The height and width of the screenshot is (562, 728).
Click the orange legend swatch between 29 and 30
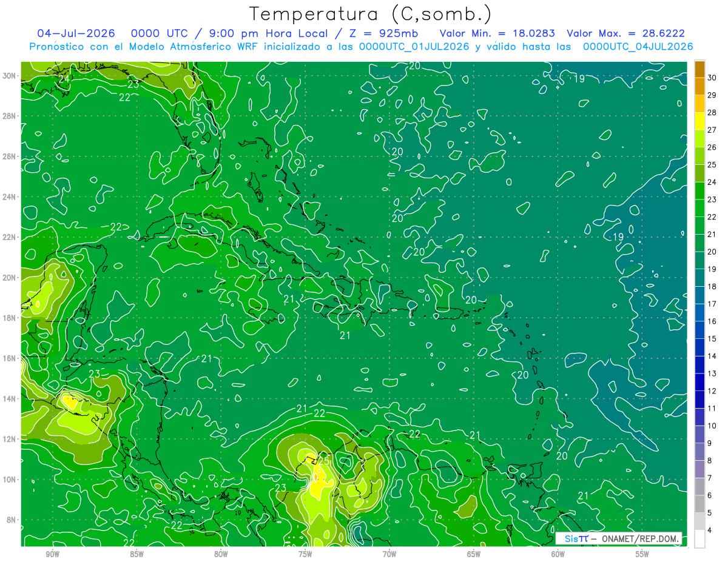tap(699, 86)
